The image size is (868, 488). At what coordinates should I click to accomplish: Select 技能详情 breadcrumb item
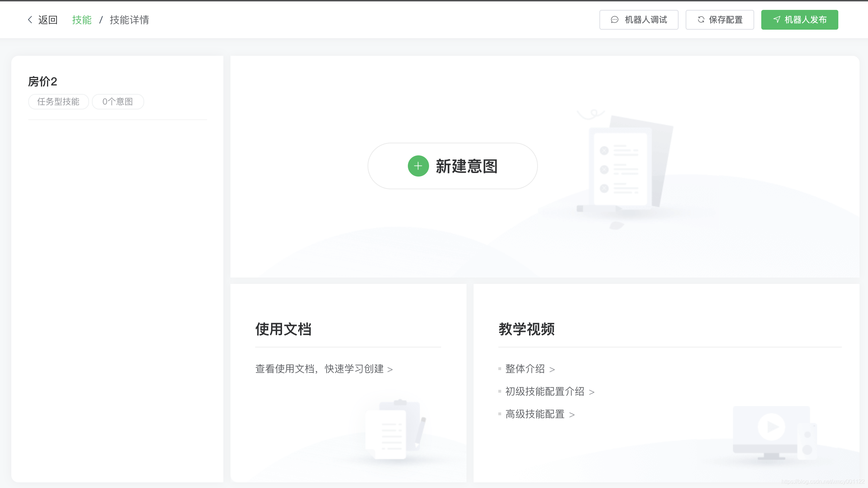pos(129,20)
